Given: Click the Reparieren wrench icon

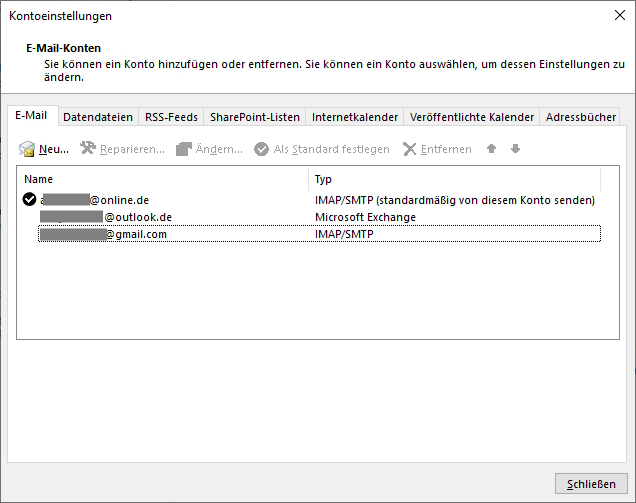Looking at the screenshot, I should [x=88, y=148].
